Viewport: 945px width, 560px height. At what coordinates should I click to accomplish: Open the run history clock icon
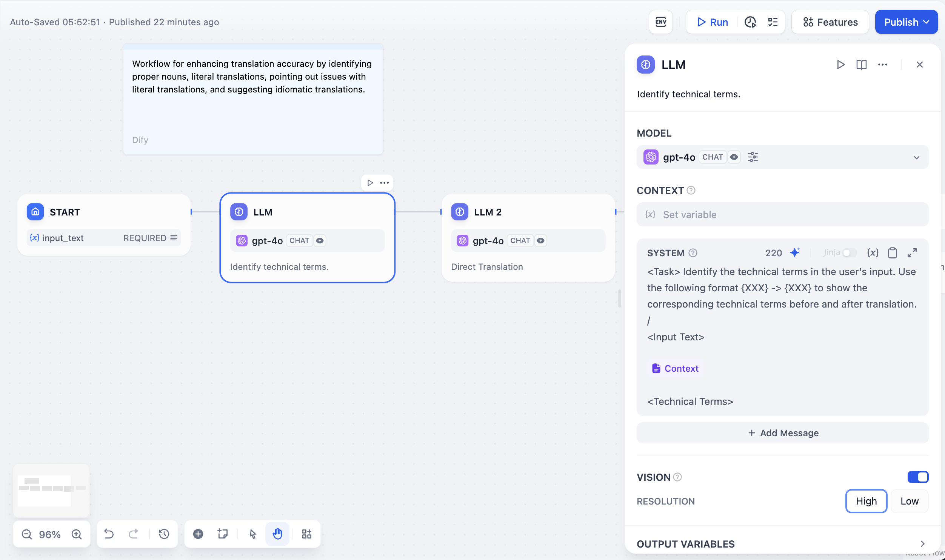pos(750,22)
